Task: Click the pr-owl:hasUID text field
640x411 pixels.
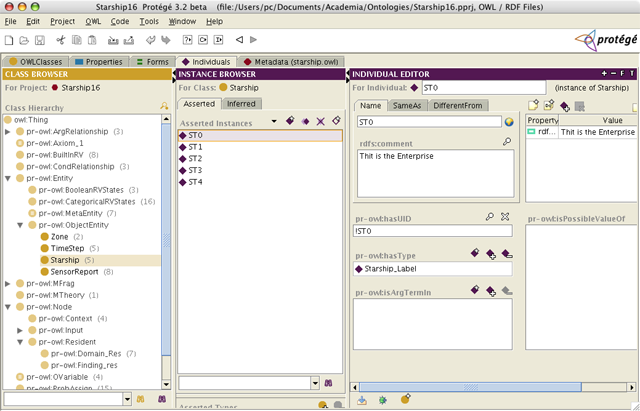Action: coord(432,230)
